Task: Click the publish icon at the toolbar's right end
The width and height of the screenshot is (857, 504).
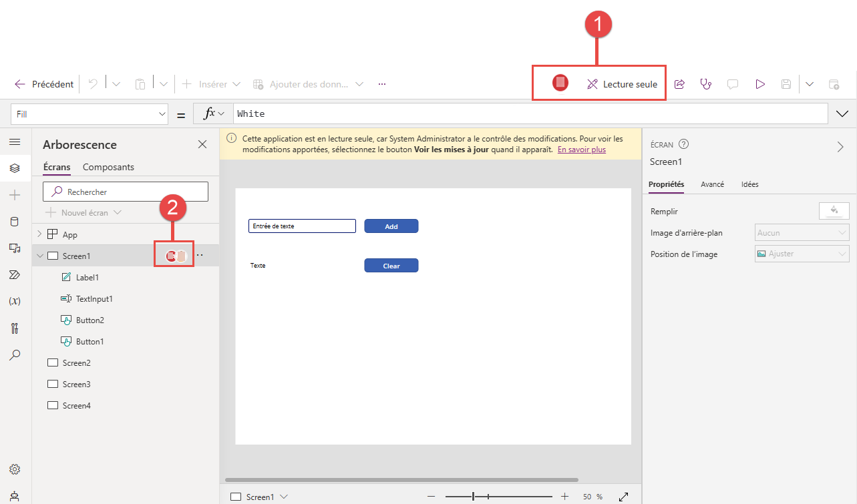Action: [834, 84]
